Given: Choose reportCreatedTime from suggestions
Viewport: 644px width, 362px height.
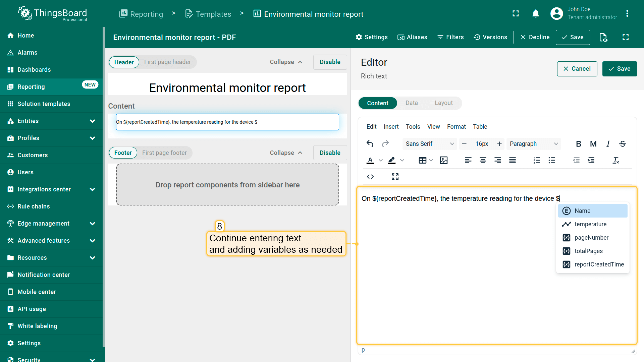Looking at the screenshot, I should pyautogui.click(x=593, y=264).
